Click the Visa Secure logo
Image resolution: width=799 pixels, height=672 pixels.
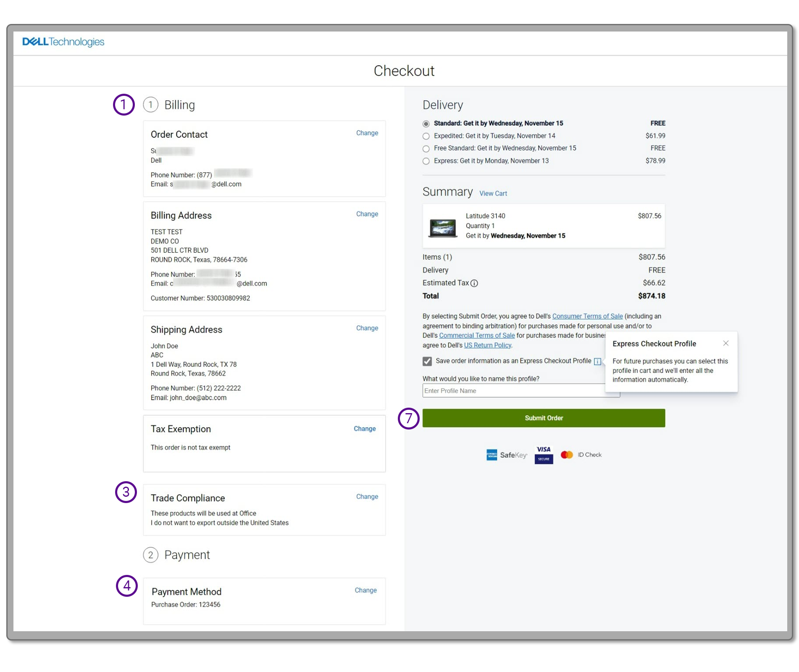(544, 455)
